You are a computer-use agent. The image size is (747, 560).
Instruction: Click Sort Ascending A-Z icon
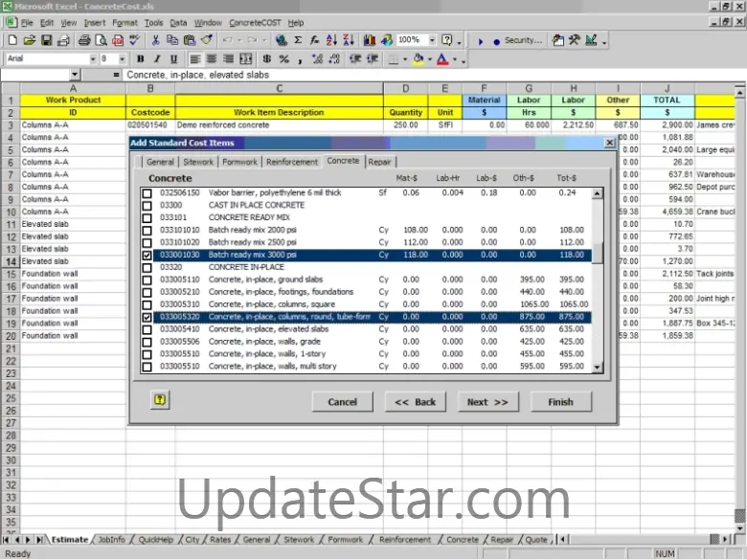point(331,40)
